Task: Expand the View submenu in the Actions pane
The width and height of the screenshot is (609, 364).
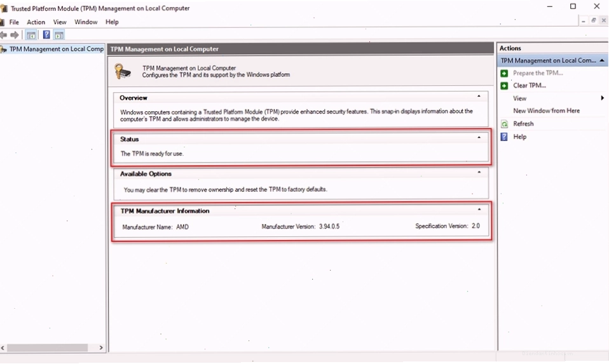Action: coord(603,98)
